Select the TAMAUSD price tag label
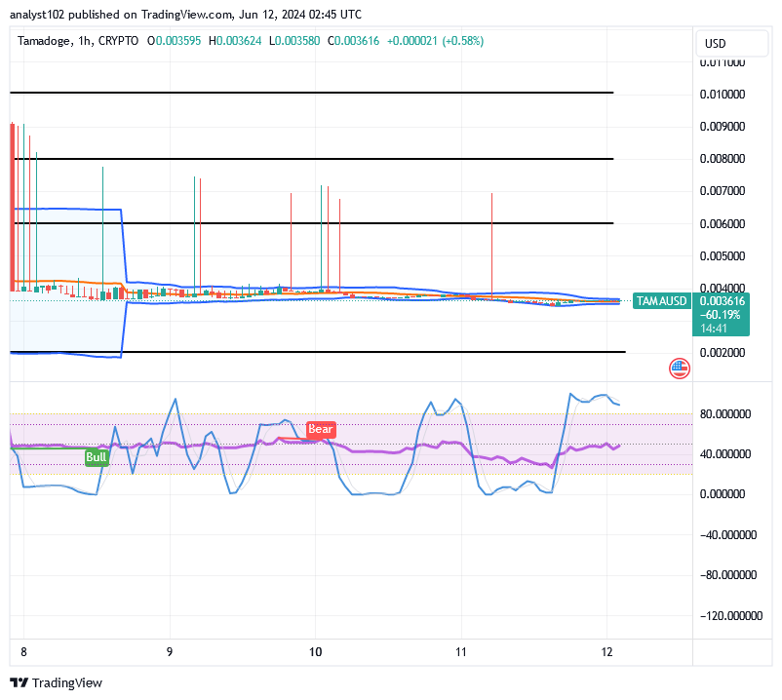The image size is (782, 700). 661,301
